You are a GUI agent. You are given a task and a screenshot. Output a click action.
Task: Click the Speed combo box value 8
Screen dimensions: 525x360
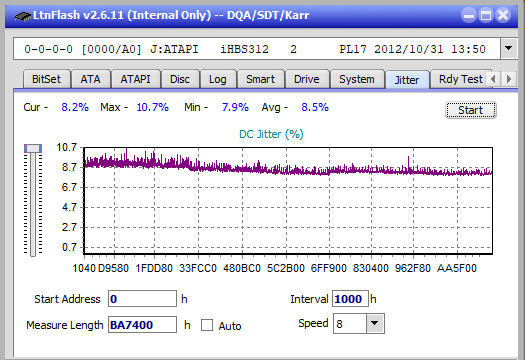[x=350, y=323]
